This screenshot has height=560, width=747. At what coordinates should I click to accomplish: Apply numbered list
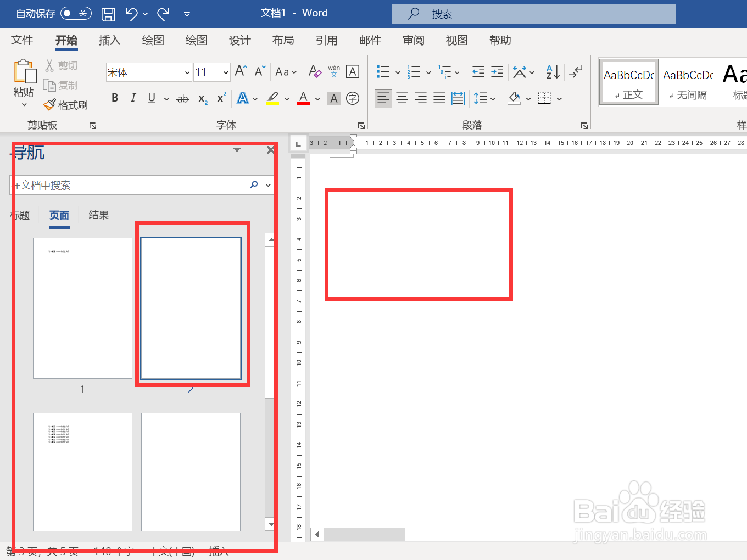[414, 71]
